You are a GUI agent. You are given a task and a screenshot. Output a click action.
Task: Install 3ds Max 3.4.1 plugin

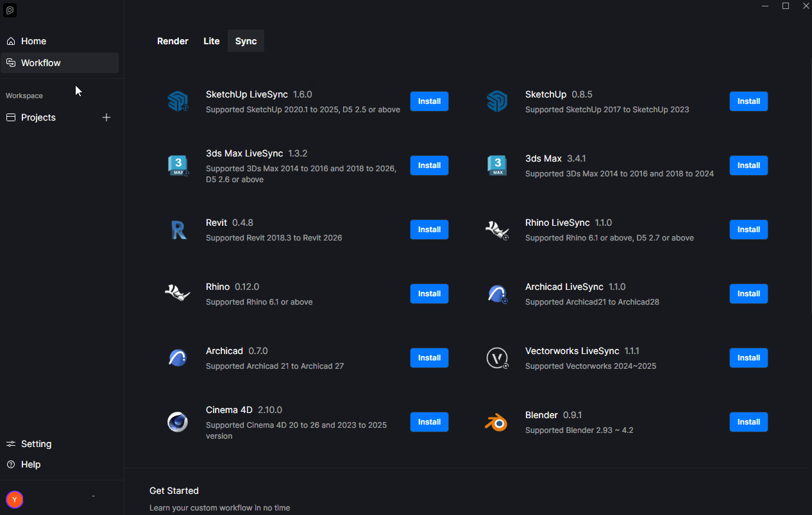[x=749, y=165]
